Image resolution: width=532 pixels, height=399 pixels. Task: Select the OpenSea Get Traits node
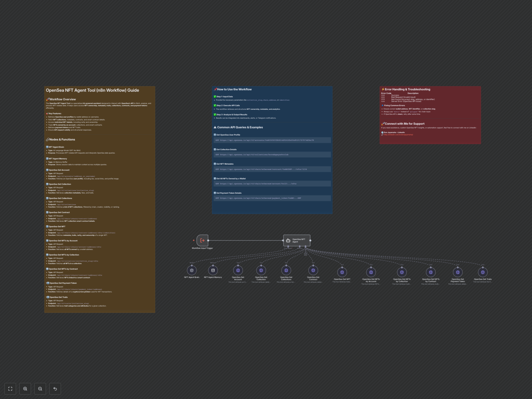[x=483, y=272]
